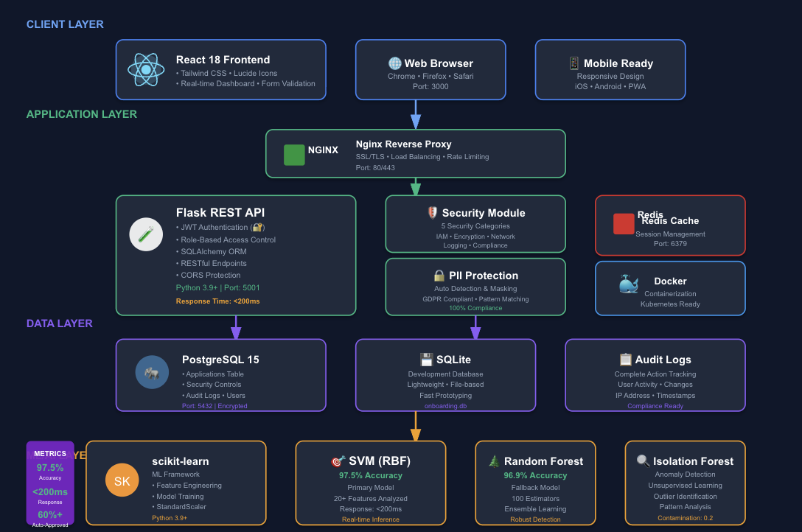Click 'SSL/TLS • Load Balancing • Rate Limiting' line
The image size is (802, 532).
(422, 157)
